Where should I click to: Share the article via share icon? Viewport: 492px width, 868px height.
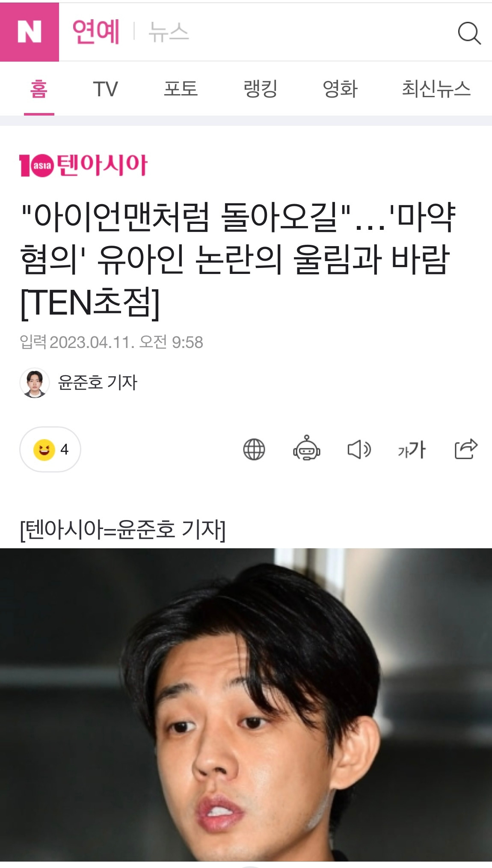click(x=466, y=449)
